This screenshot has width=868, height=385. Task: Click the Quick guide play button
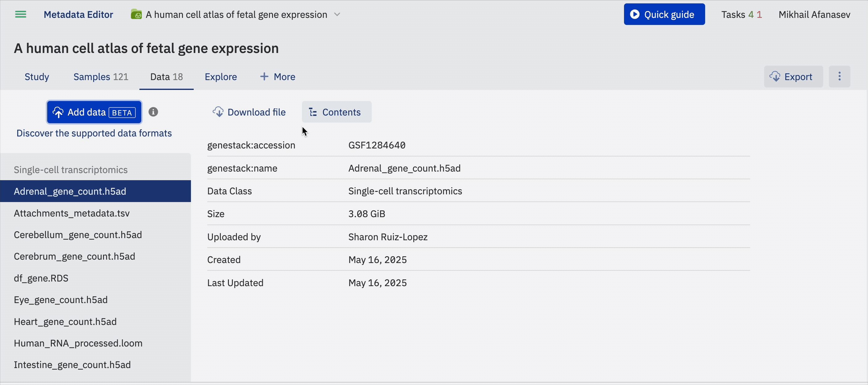(x=664, y=14)
